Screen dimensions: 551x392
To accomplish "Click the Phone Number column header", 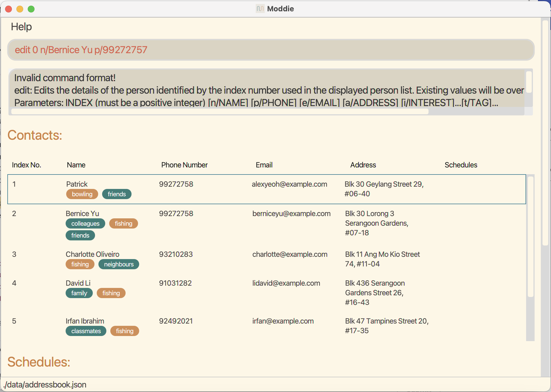I will (184, 165).
